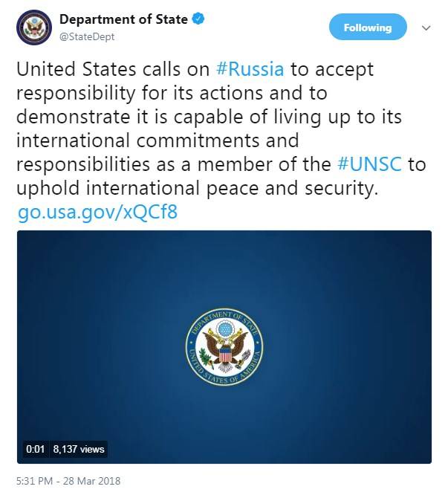Open the #UNSC hashtag
This screenshot has height=495, width=448.
[369, 164]
